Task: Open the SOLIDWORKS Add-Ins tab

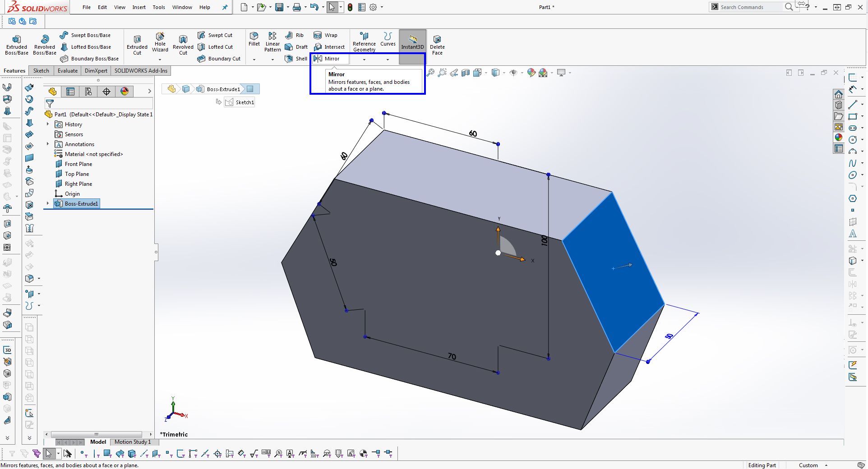Action: (141, 71)
